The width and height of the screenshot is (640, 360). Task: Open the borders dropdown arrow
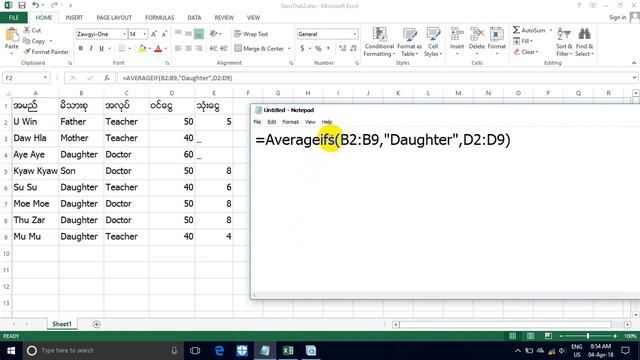[x=129, y=49]
